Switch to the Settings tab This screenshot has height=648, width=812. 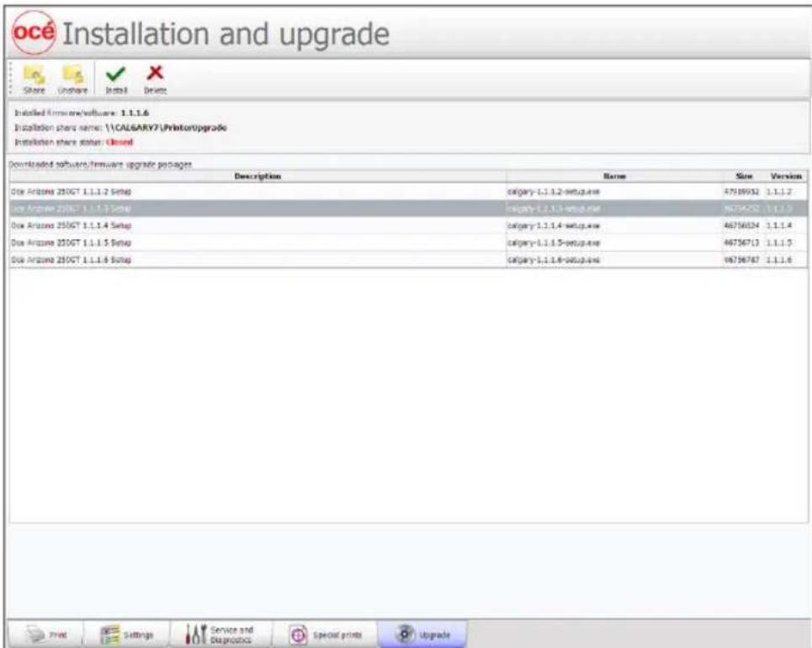[126, 635]
